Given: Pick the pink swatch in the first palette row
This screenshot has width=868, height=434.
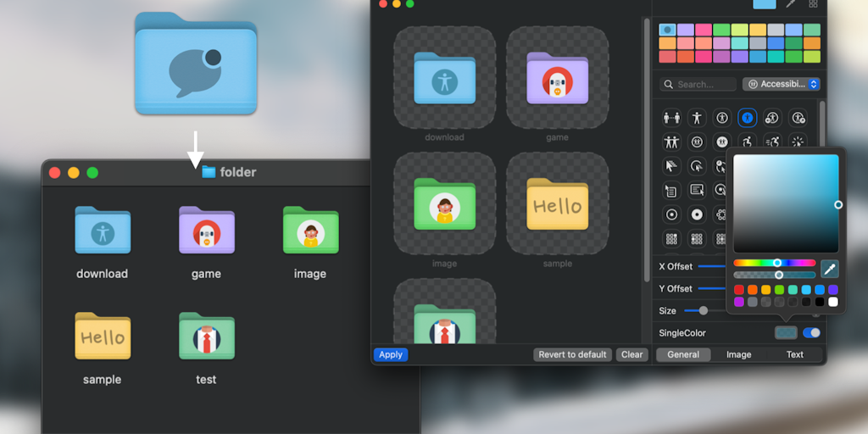Looking at the screenshot, I should tap(704, 30).
